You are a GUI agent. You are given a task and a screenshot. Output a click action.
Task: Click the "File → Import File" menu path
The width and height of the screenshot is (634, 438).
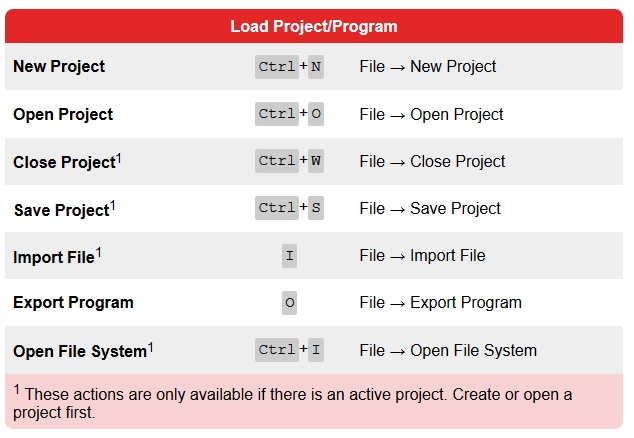422,255
